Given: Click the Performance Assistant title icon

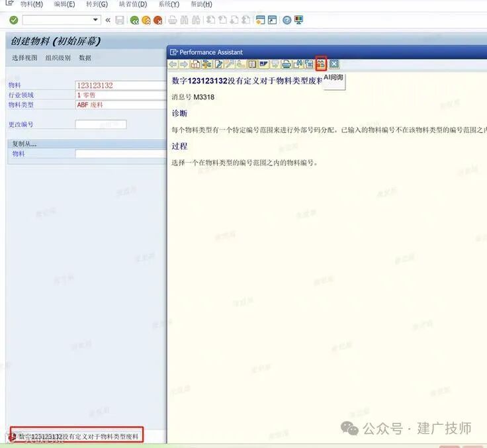Looking at the screenshot, I should click(x=173, y=52).
